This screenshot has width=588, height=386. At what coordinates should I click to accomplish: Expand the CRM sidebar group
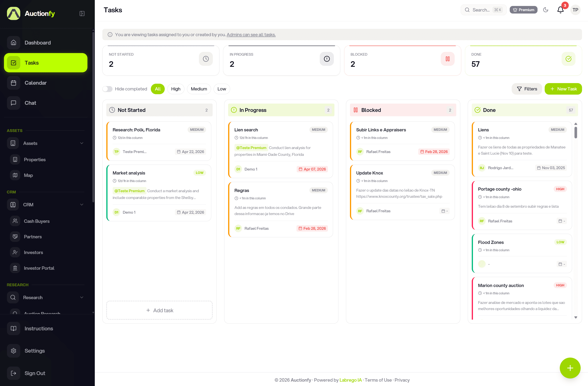(x=81, y=204)
